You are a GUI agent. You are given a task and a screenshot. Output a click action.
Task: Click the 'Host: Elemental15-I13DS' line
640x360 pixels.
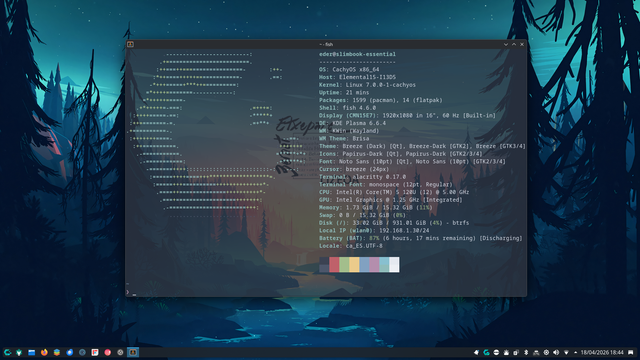pyautogui.click(x=357, y=77)
